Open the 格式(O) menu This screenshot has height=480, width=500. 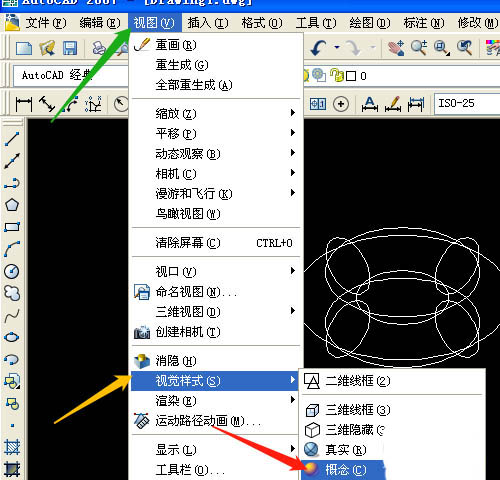coord(262,23)
